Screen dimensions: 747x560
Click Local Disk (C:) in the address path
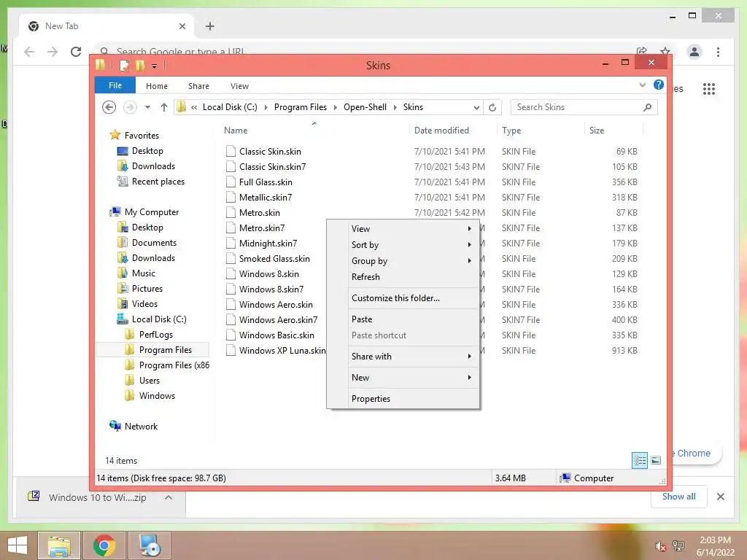(230, 107)
